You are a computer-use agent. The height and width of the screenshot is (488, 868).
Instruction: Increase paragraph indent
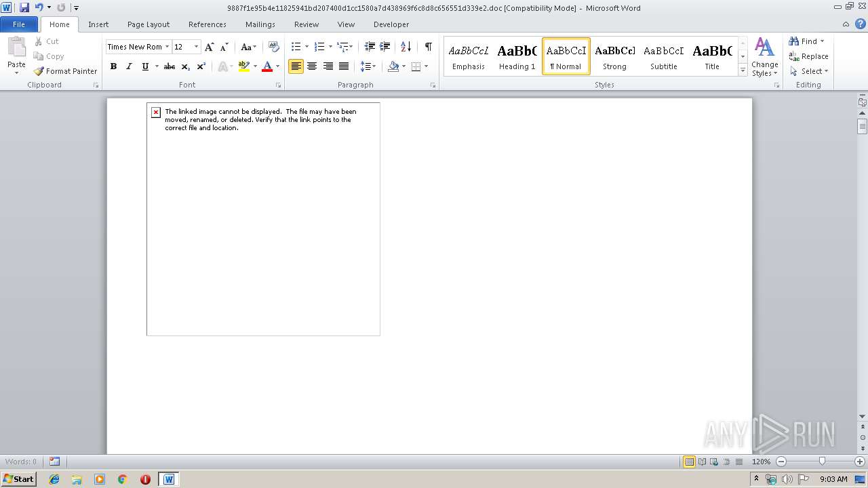coord(384,47)
